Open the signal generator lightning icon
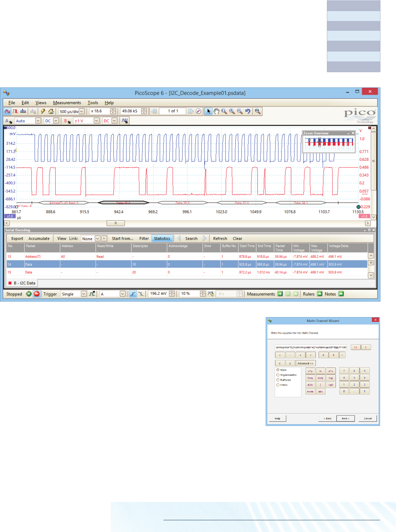Viewport: 396px width, 532px height. [43, 111]
